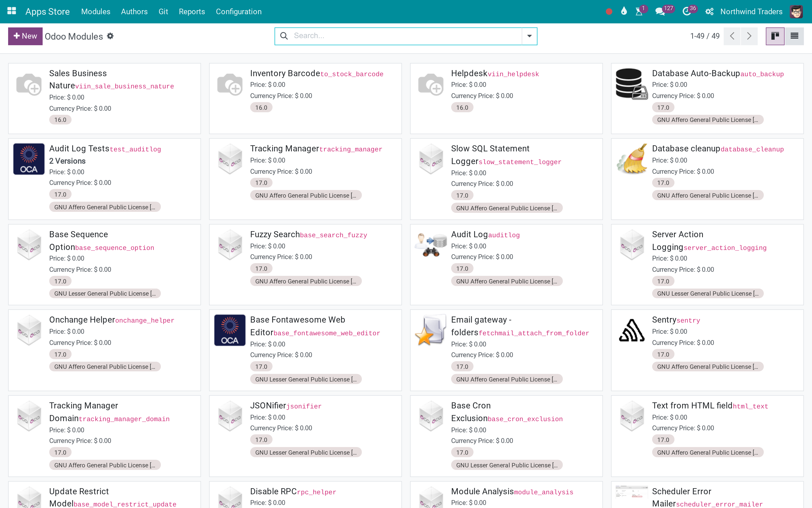This screenshot has width=812, height=508.
Task: Open the Modules menu
Action: point(96,11)
